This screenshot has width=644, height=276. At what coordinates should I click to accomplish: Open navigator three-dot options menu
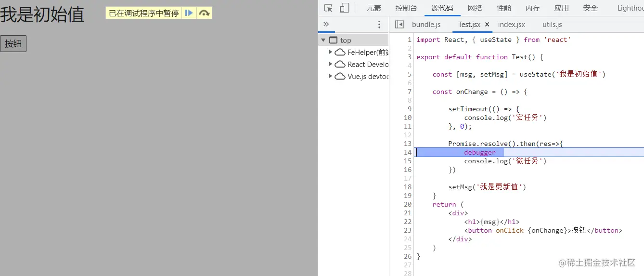click(379, 24)
